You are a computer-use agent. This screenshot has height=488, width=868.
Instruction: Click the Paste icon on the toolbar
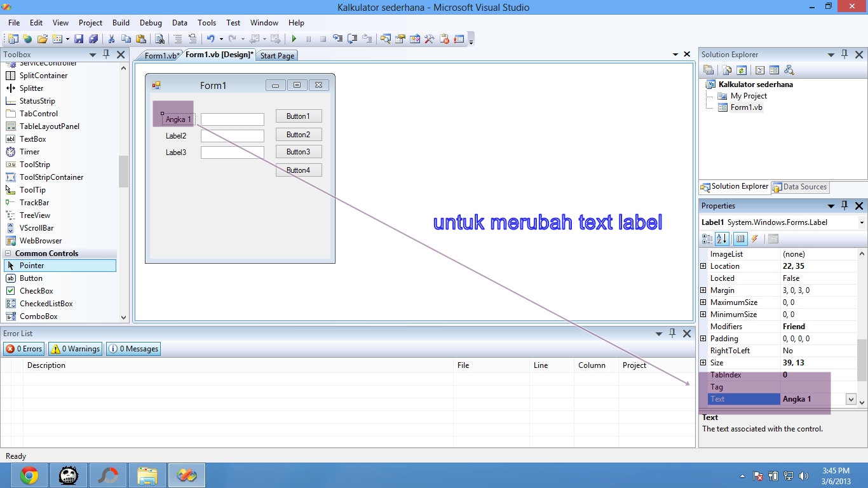[140, 39]
